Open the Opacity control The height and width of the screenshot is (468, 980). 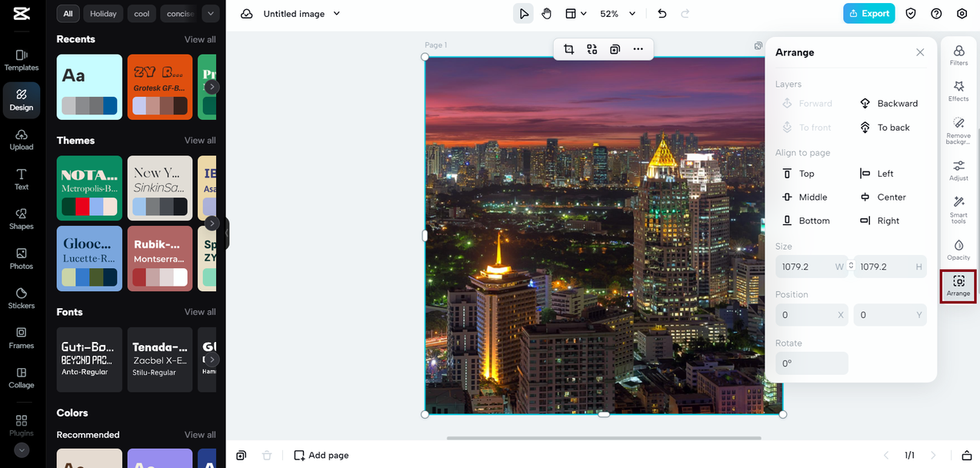(958, 249)
